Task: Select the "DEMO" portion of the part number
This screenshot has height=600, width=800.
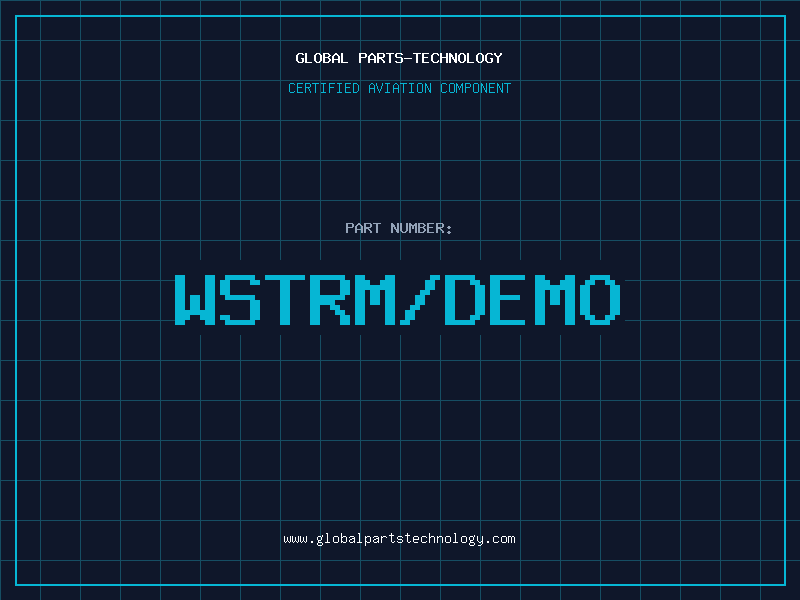Action: (534, 299)
